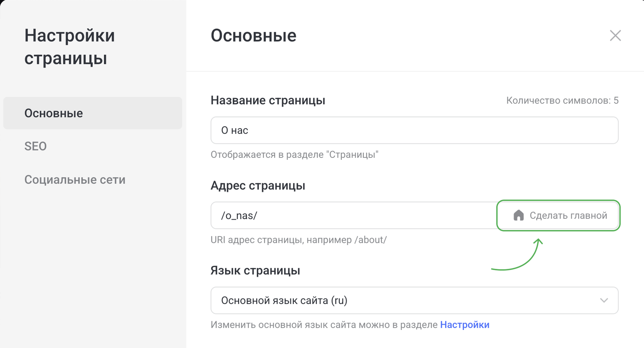Click the Настройки страницы sidebar heading
The image size is (644, 348).
[69, 47]
